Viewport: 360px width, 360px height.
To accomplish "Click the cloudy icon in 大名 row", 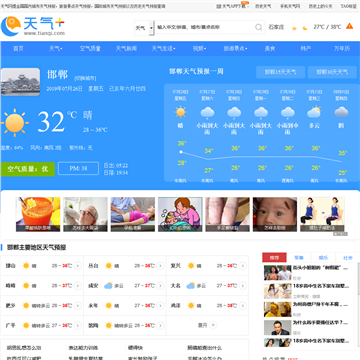I will (191, 286).
